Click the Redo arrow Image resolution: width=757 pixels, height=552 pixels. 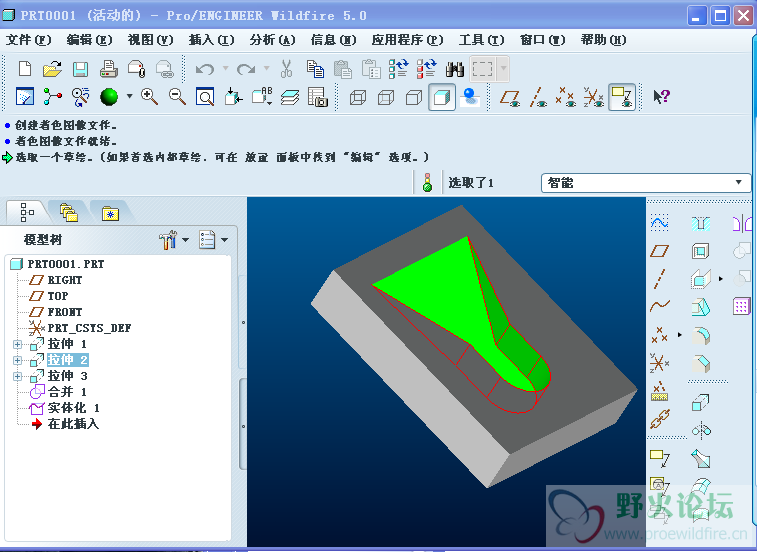tap(246, 69)
